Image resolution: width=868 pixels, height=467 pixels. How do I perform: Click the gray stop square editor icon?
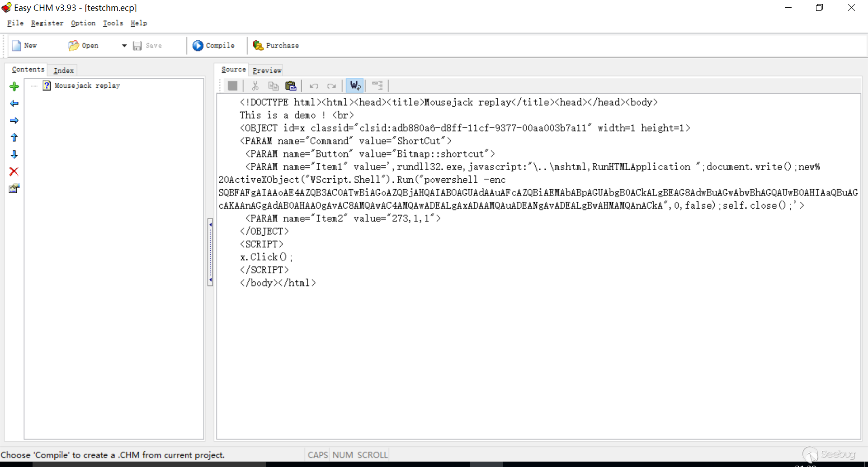coord(233,86)
